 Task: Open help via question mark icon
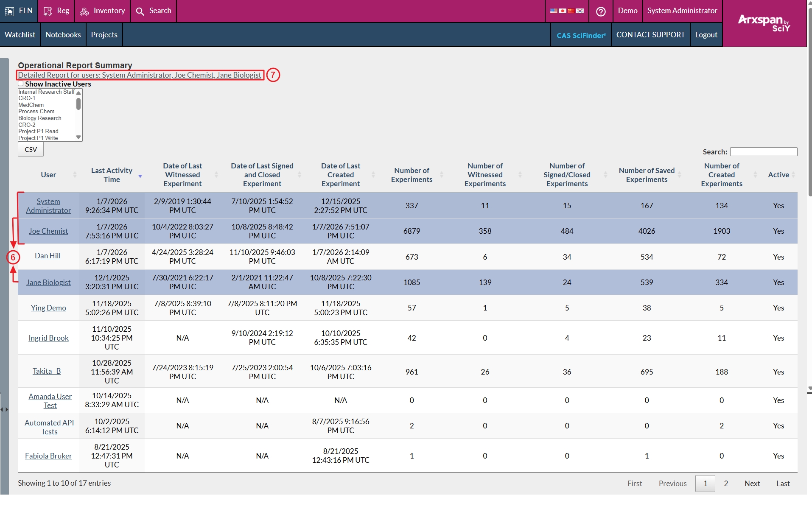click(x=600, y=11)
